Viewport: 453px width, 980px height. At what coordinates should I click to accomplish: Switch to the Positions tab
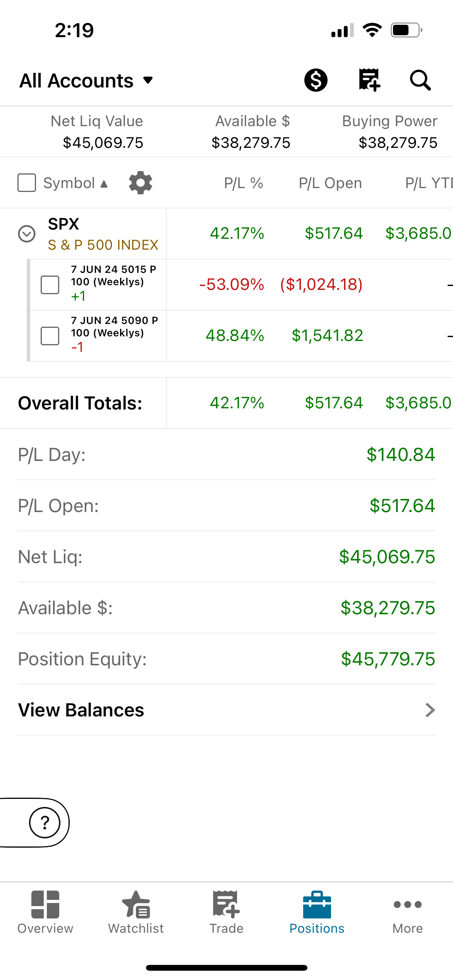pos(317,913)
